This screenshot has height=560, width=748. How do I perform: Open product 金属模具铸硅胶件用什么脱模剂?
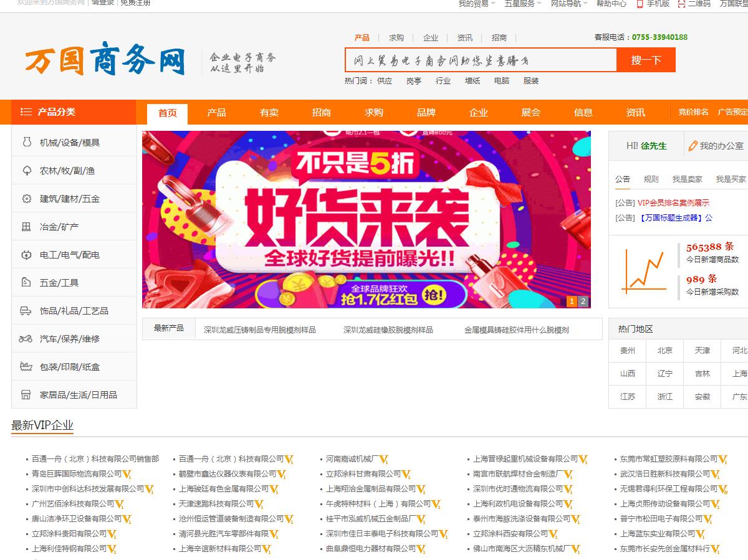click(x=517, y=330)
